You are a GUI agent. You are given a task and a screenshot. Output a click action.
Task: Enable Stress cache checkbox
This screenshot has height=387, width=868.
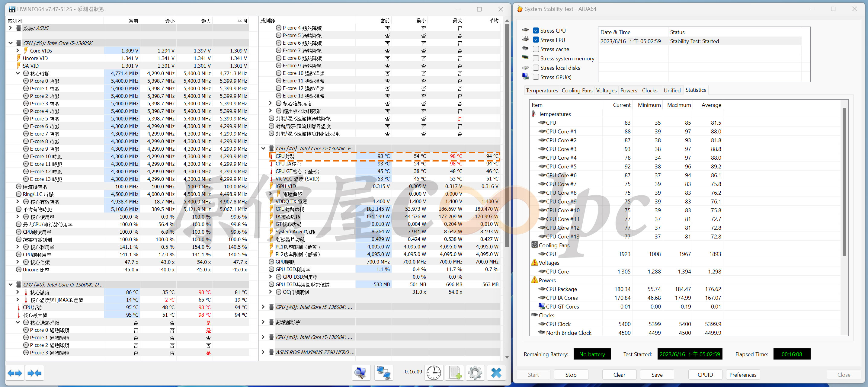[x=536, y=49]
